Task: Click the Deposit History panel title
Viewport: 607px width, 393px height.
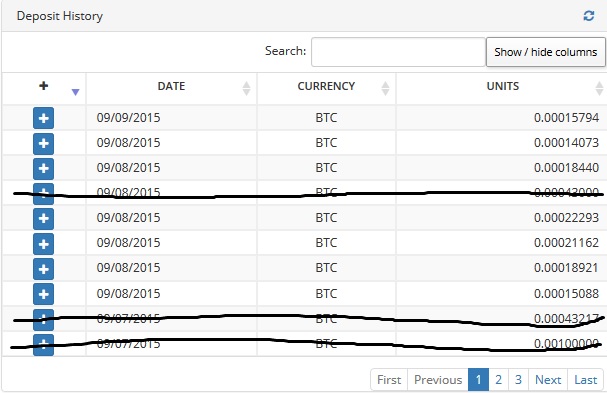Action: click(60, 16)
